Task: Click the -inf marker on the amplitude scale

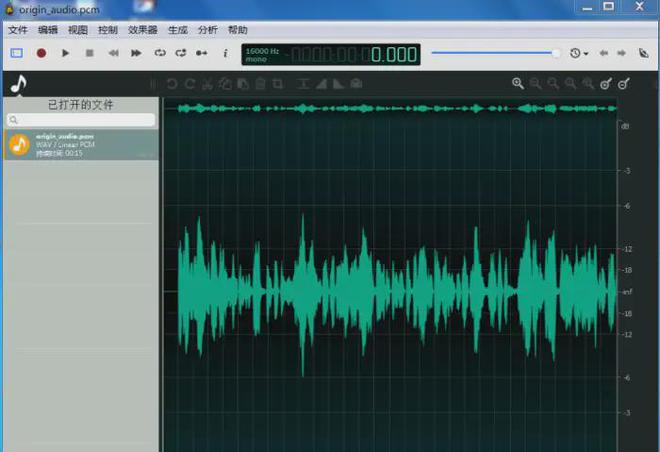Action: tap(627, 292)
